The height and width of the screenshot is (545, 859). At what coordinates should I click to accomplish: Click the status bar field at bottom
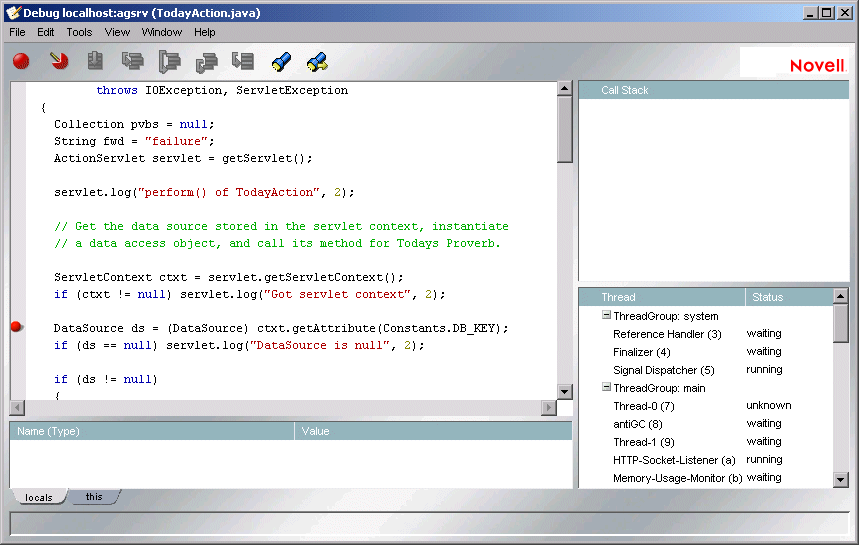[430, 523]
